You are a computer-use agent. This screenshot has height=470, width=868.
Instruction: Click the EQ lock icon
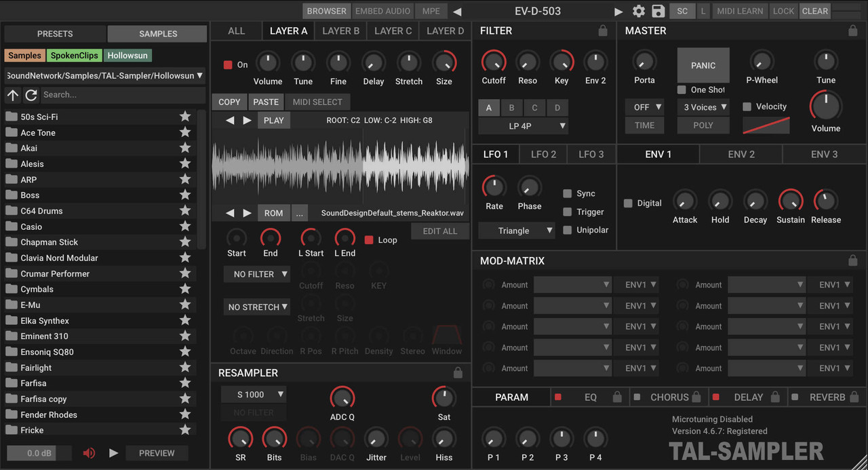pyautogui.click(x=617, y=397)
